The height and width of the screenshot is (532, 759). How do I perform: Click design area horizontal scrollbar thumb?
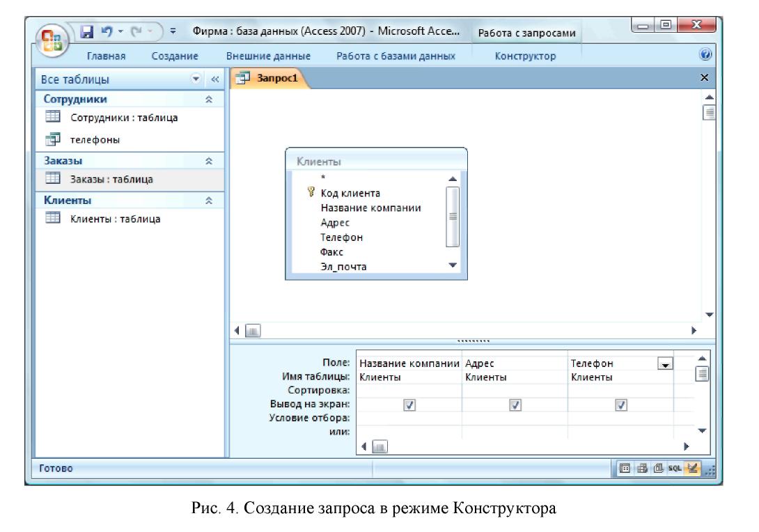click(x=253, y=331)
